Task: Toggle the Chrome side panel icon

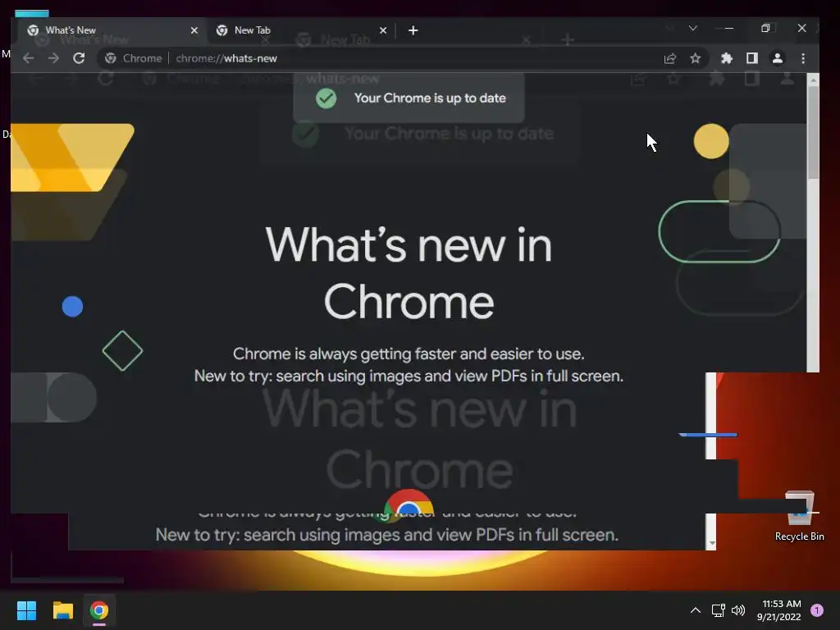Action: coord(752,58)
